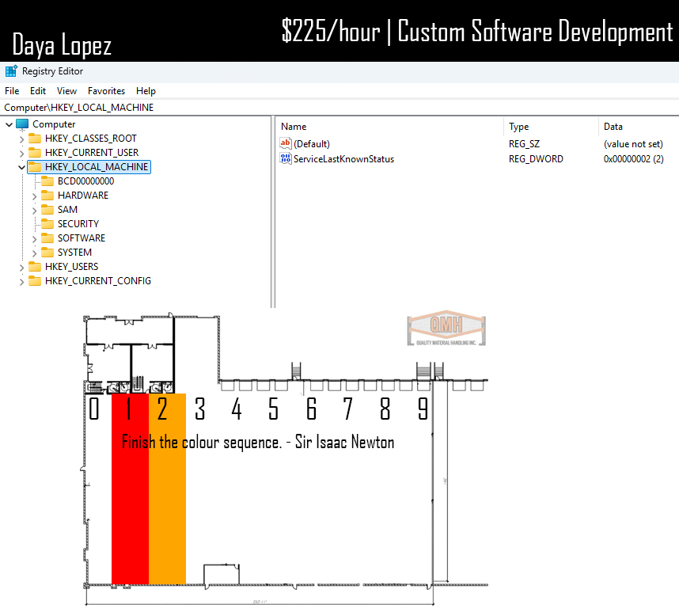This screenshot has width=679, height=616.
Task: Sort by the Name column header
Action: click(x=294, y=127)
